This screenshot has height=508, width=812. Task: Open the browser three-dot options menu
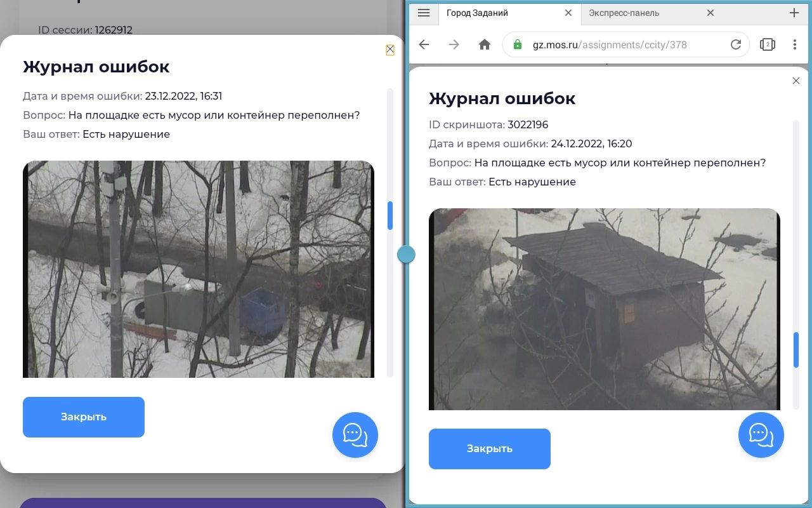point(795,44)
